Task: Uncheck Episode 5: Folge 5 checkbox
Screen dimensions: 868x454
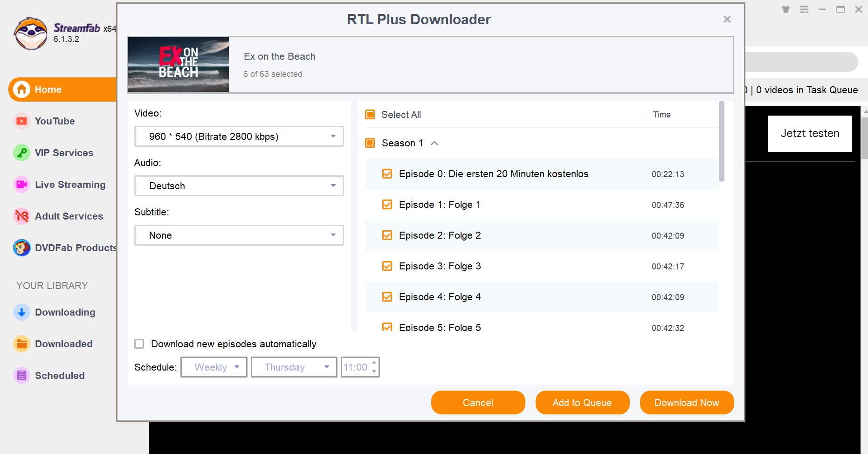Action: [x=387, y=327]
